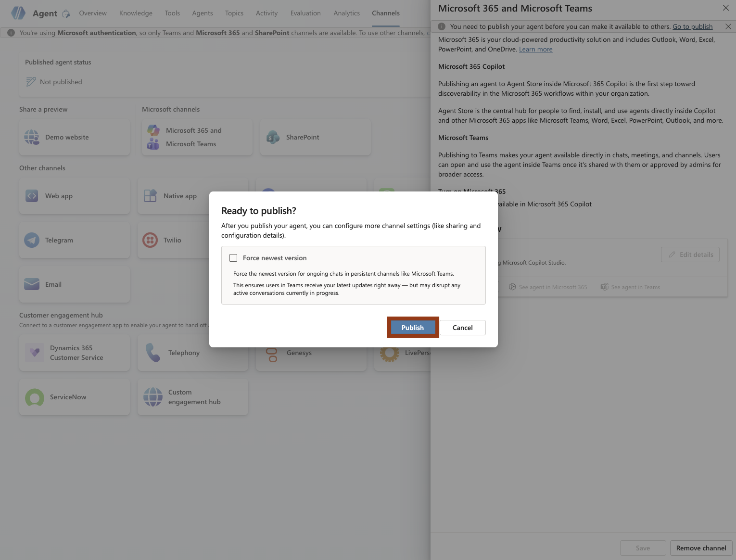736x560 pixels.
Task: Follow the Go to publish link
Action: 693,26
